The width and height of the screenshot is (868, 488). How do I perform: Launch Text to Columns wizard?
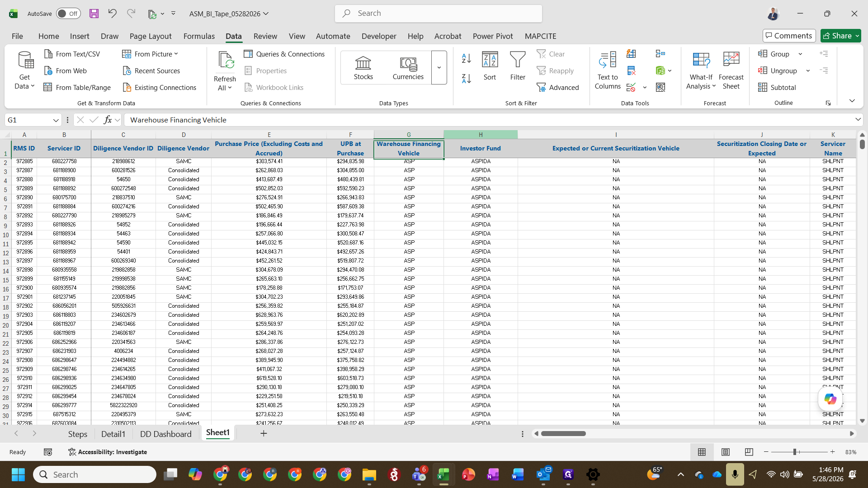coord(608,70)
